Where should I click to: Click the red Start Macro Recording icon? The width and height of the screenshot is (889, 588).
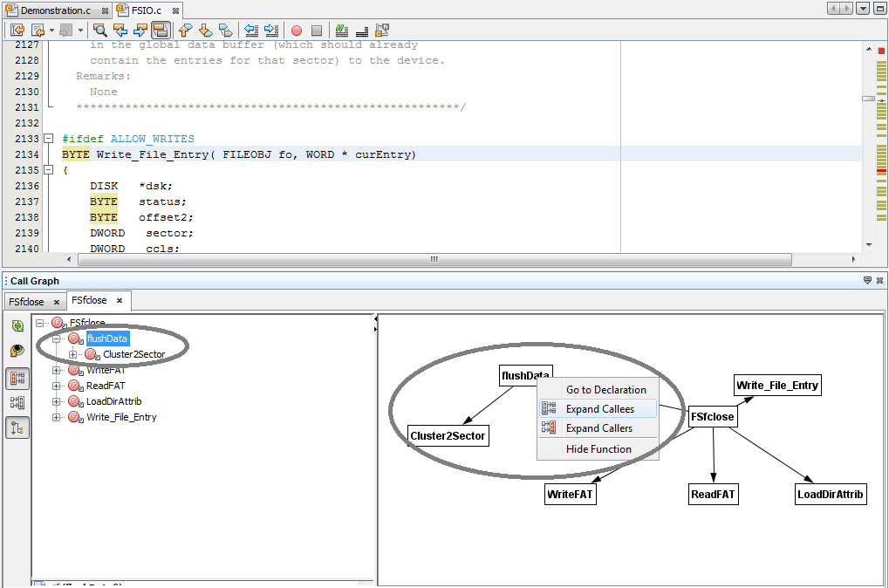click(297, 30)
